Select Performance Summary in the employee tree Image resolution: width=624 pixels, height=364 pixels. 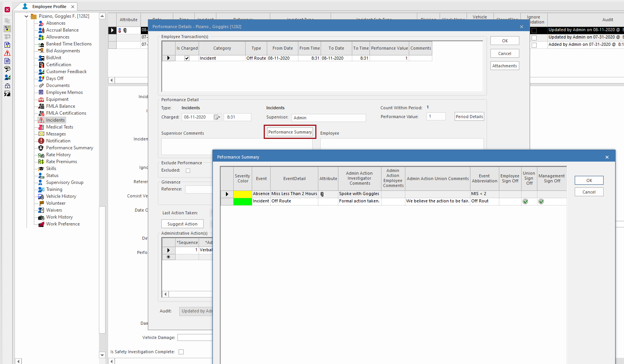pyautogui.click(x=69, y=147)
